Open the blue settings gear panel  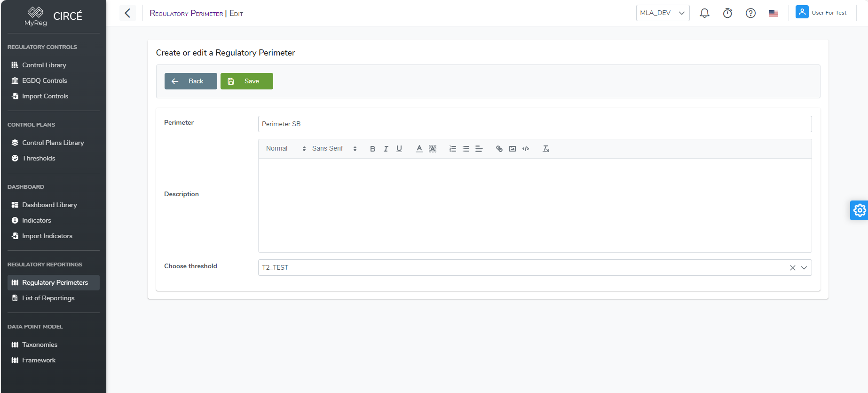click(859, 210)
